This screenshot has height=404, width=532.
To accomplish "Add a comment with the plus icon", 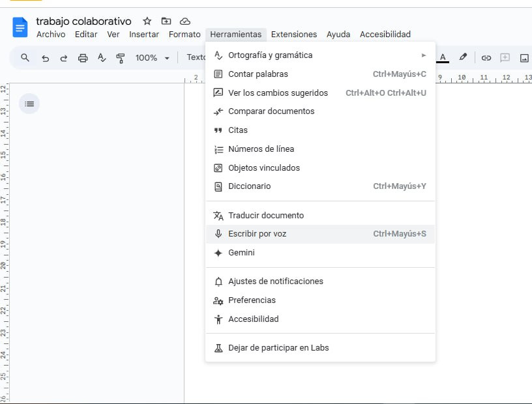I will [x=505, y=57].
